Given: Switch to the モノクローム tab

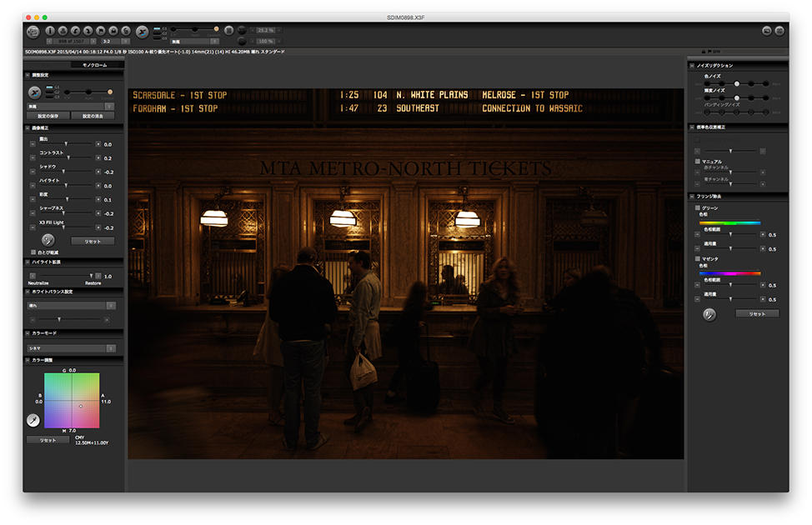Looking at the screenshot, I should 95,65.
